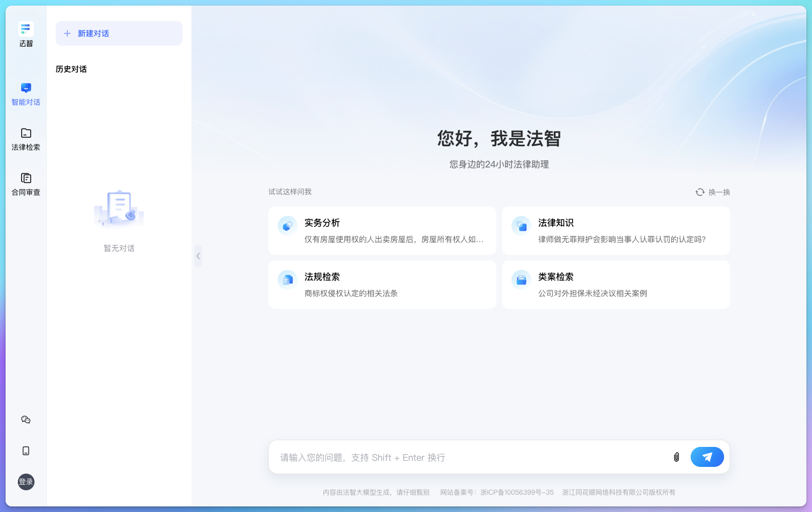Click the 类案检索 card icon
The height and width of the screenshot is (512, 812).
pyautogui.click(x=520, y=279)
